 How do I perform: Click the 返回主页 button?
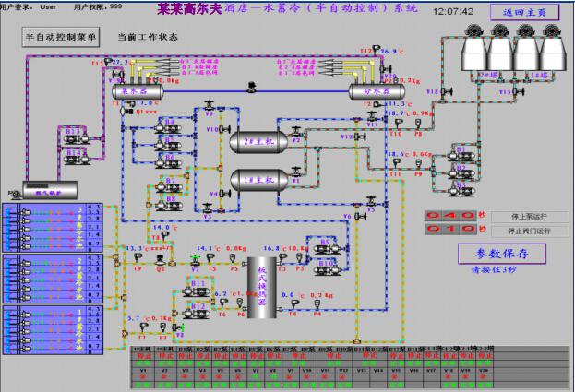pos(525,13)
